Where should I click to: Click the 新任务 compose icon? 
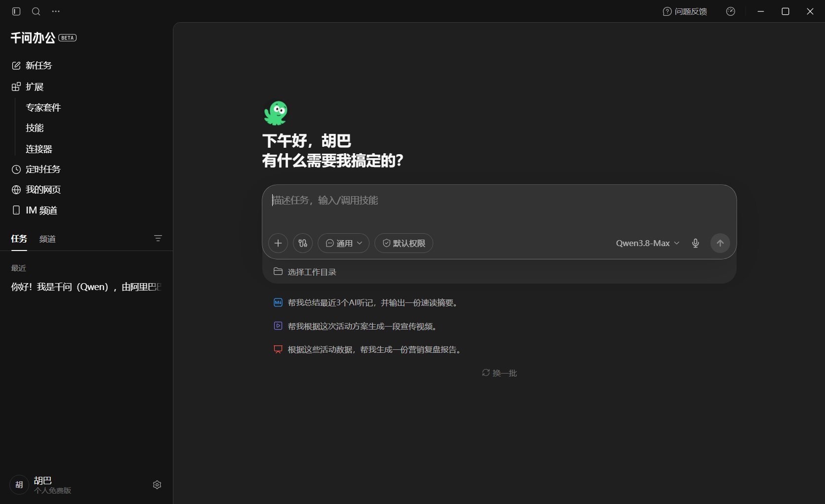[x=16, y=66]
